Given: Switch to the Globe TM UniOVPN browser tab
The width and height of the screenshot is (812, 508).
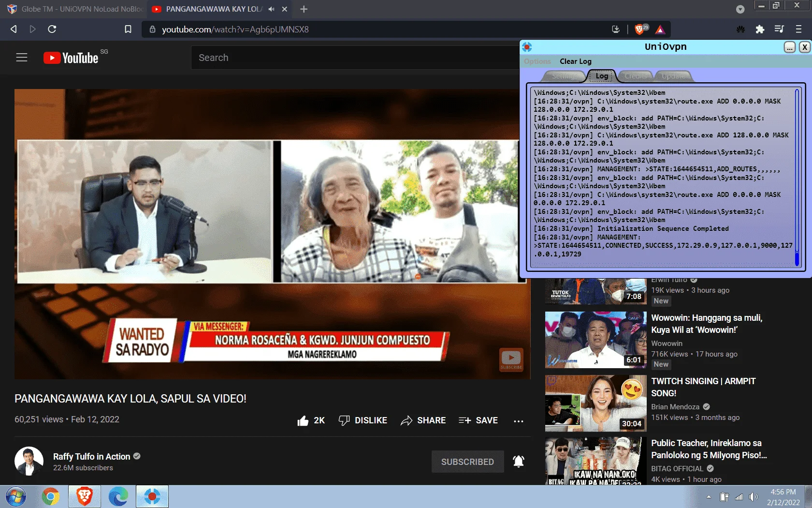Looking at the screenshot, I should pos(75,9).
